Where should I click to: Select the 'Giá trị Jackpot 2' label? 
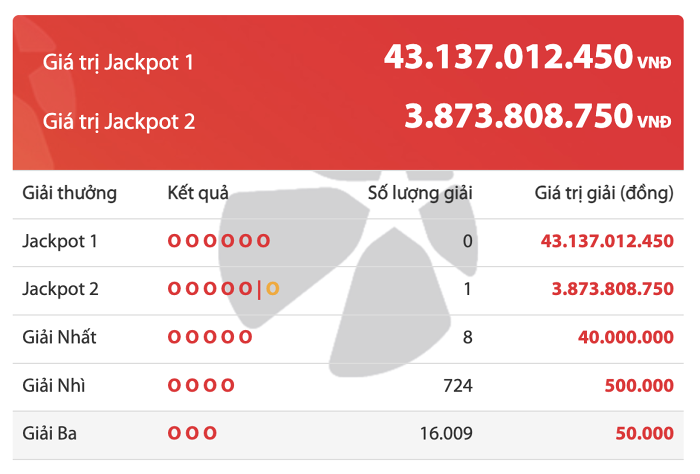click(x=119, y=122)
